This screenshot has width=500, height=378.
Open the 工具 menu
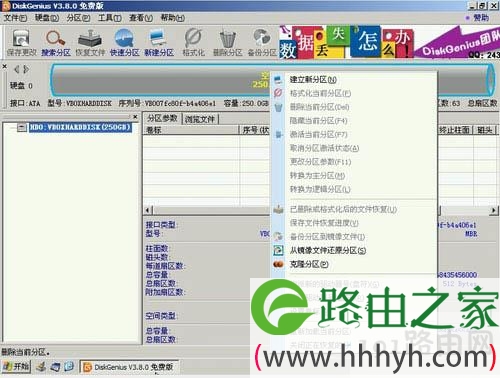(x=110, y=18)
